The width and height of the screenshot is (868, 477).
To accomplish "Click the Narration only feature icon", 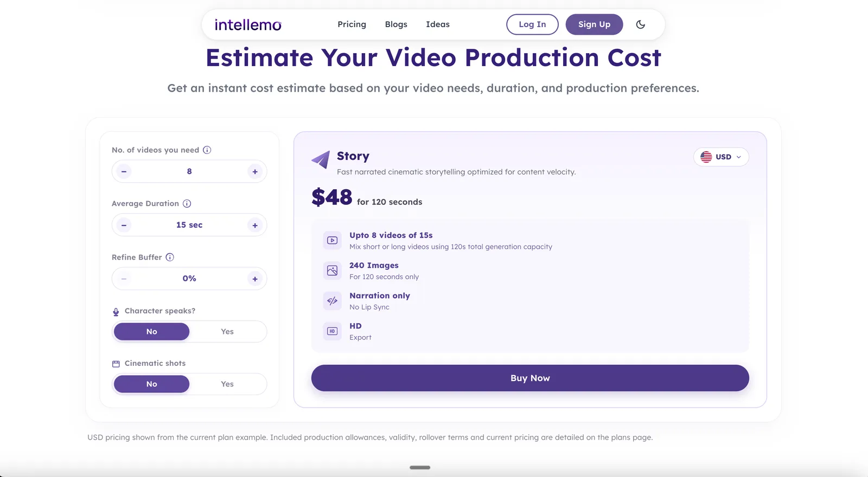I will pyautogui.click(x=333, y=301).
